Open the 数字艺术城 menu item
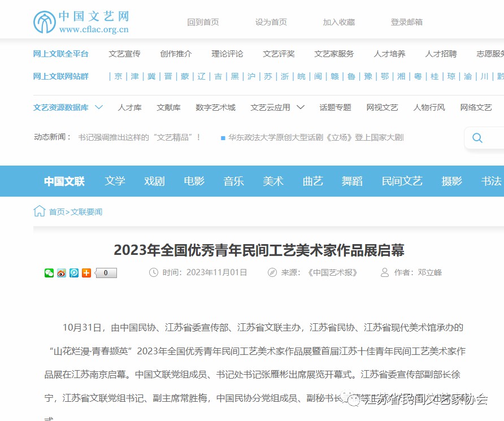 coord(215,107)
